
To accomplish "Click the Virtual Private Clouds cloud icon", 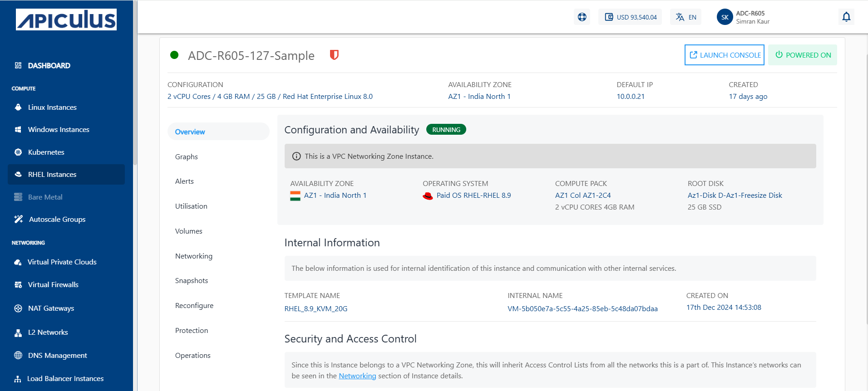I will (x=18, y=262).
